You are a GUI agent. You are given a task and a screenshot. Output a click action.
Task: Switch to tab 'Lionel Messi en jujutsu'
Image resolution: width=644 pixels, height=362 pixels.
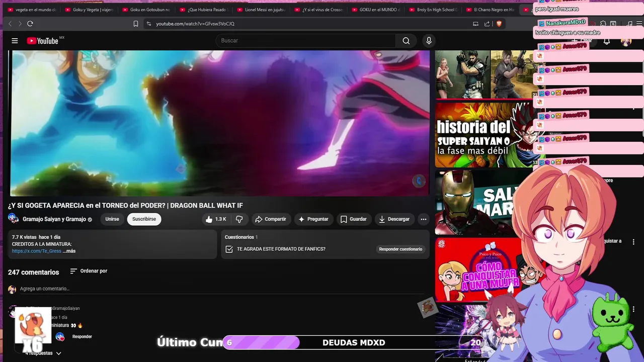[x=261, y=10]
